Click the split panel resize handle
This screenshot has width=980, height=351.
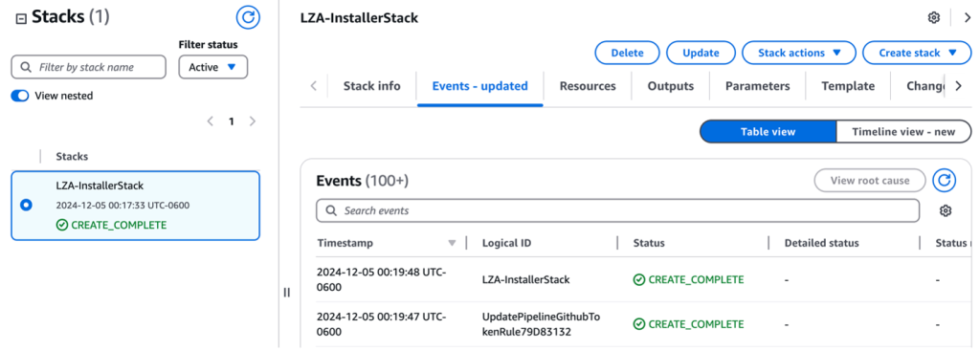pos(286,293)
